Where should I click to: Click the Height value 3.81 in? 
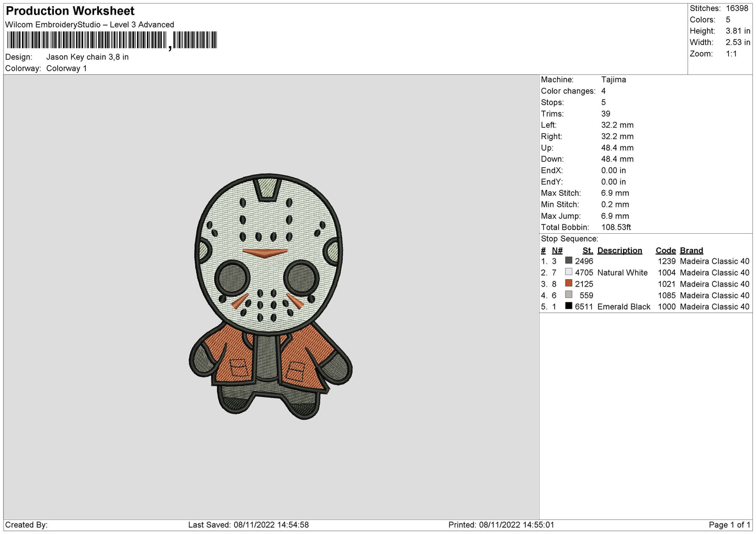click(x=738, y=31)
